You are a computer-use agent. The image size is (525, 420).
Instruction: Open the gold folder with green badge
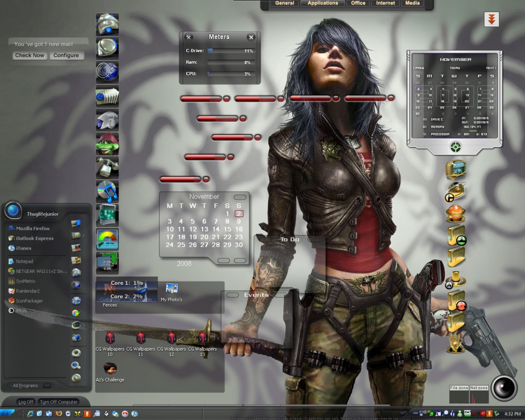(457, 235)
